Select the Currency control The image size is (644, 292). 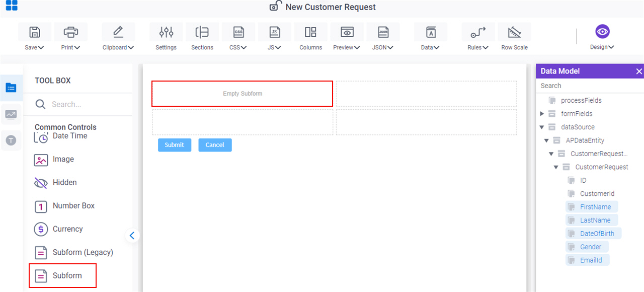coord(58,229)
